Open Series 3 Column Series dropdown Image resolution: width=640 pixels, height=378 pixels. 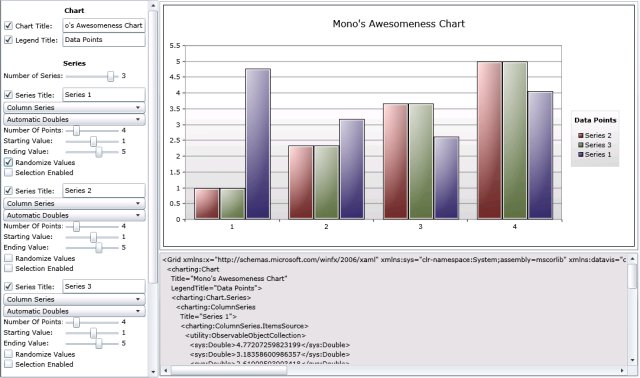pyautogui.click(x=74, y=299)
